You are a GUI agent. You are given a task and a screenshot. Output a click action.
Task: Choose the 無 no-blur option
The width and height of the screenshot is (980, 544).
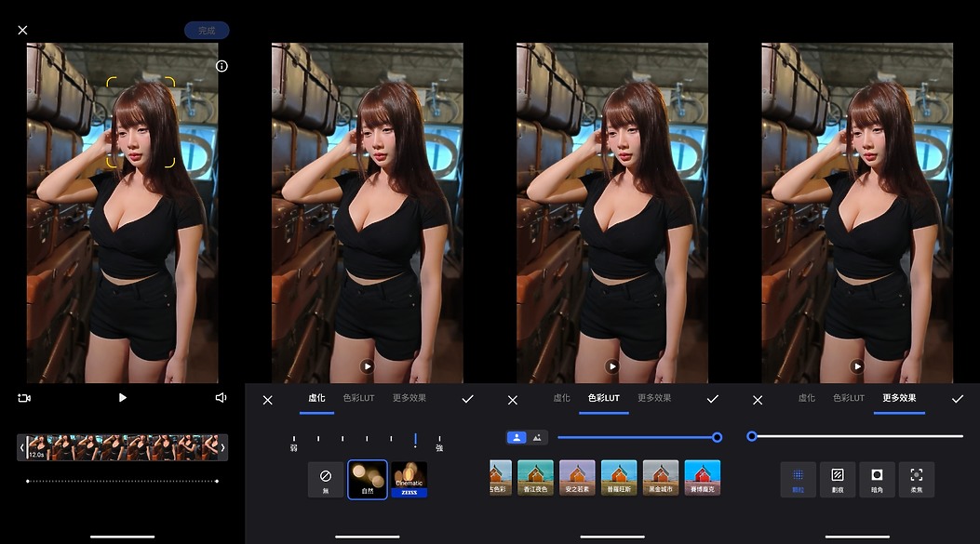tap(326, 480)
